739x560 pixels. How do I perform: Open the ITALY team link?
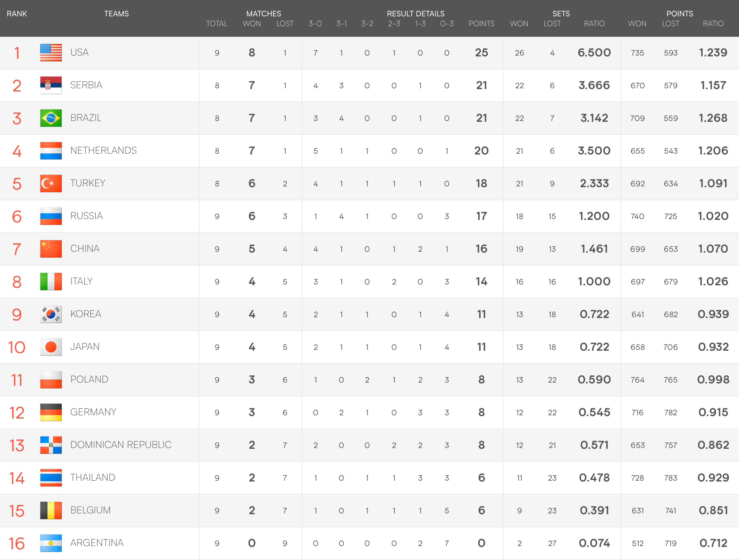81,281
